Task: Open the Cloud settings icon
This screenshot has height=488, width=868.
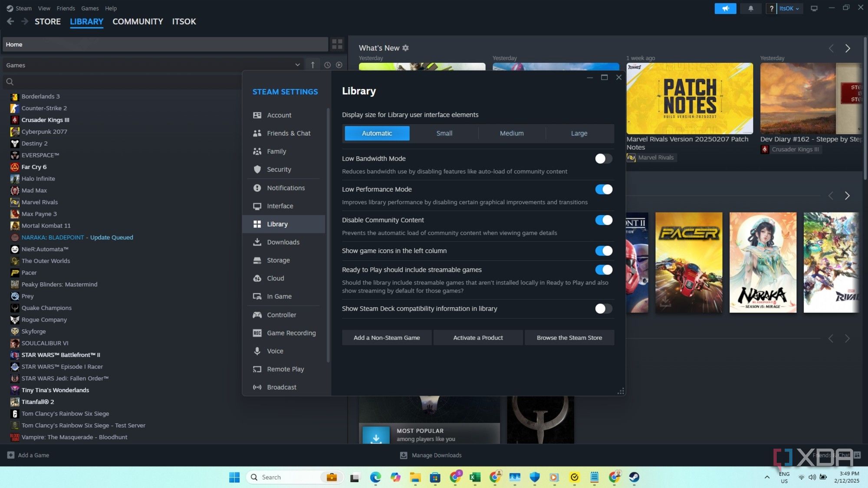Action: tap(257, 278)
